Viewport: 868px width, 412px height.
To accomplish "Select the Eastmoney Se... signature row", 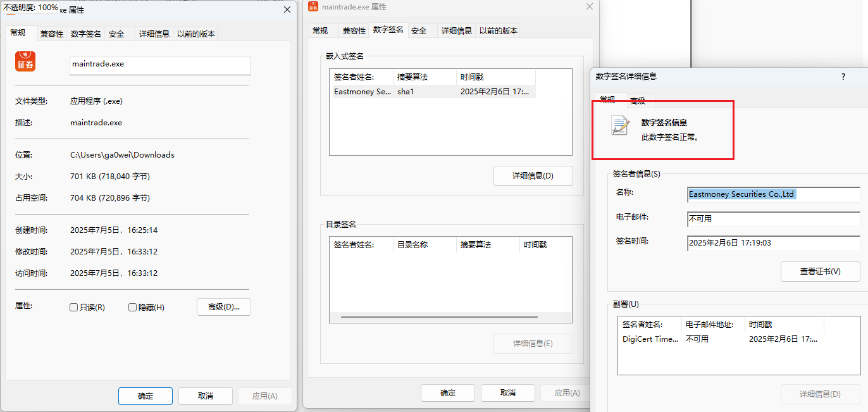I will [433, 92].
